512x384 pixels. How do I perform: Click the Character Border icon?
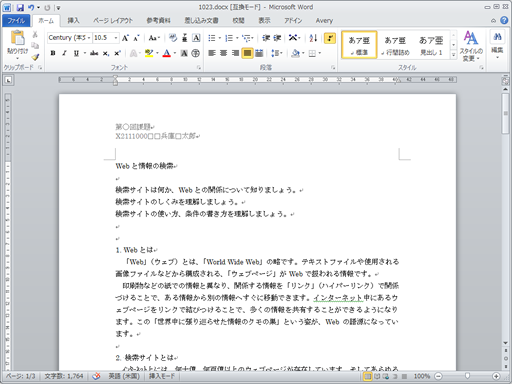196,38
